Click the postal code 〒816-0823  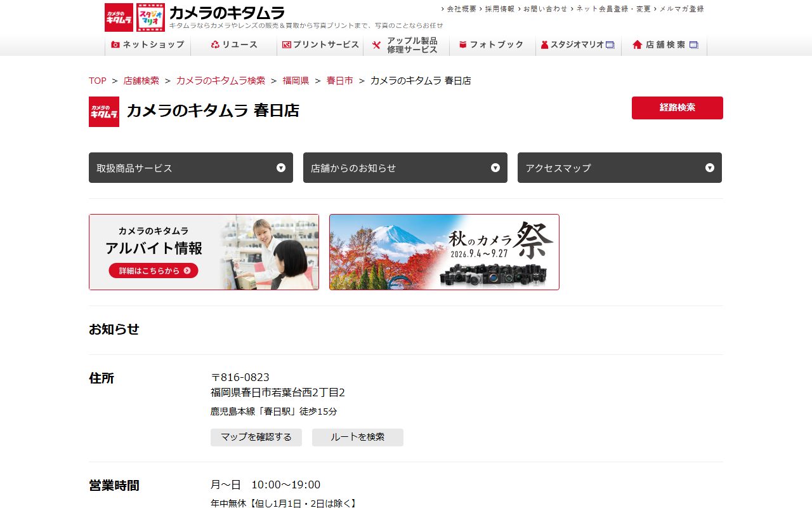(240, 378)
